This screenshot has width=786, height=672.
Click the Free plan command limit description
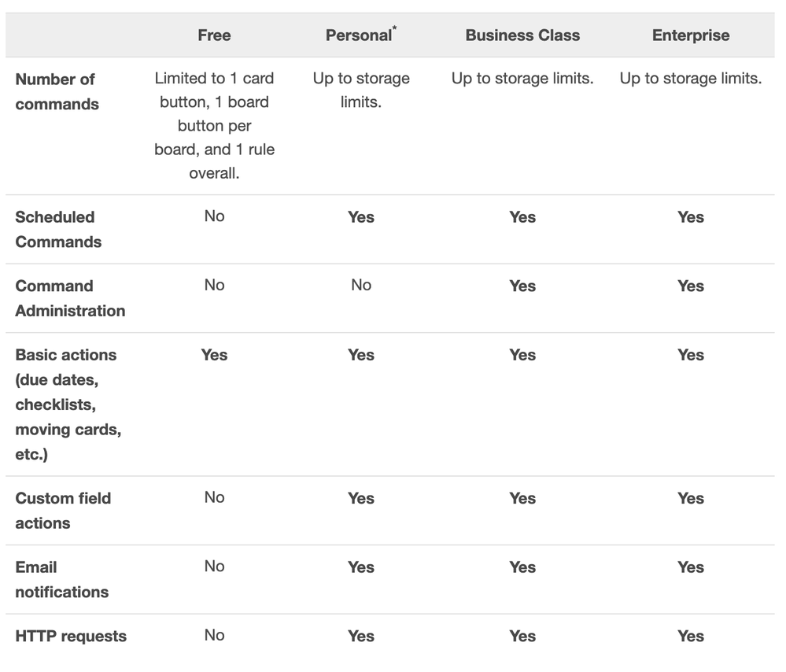pyautogui.click(x=214, y=125)
